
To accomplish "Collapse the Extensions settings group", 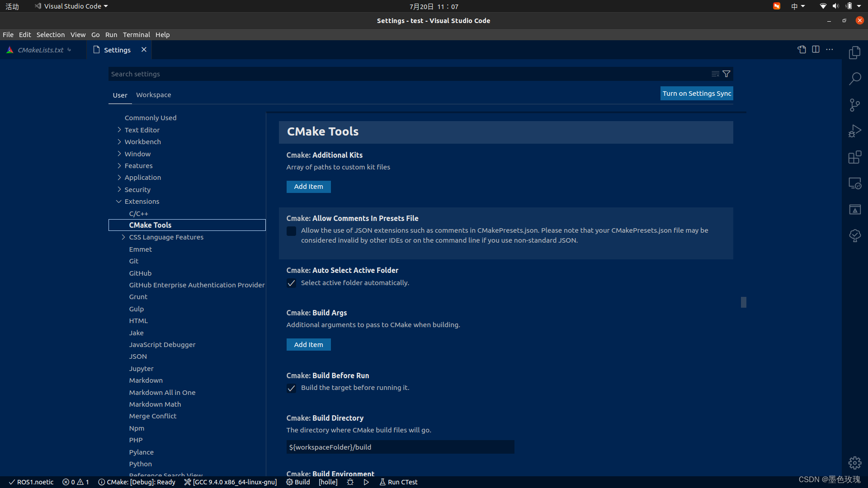I will (119, 202).
